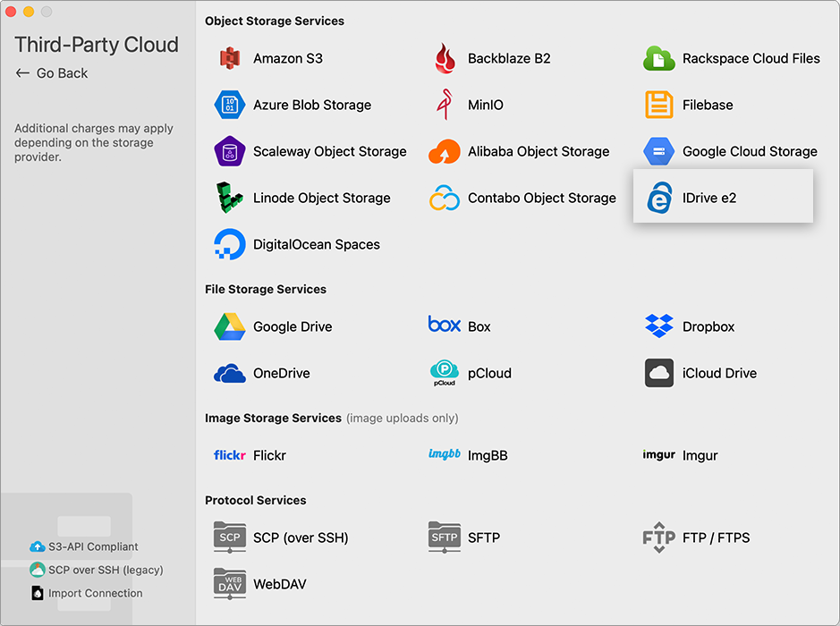Click the SFTP label text
840x626 pixels.
484,537
